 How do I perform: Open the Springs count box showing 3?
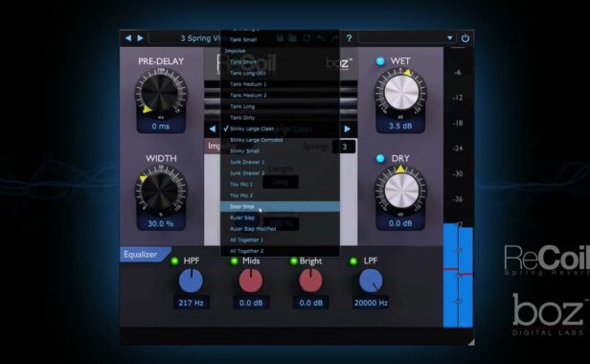[x=344, y=147]
